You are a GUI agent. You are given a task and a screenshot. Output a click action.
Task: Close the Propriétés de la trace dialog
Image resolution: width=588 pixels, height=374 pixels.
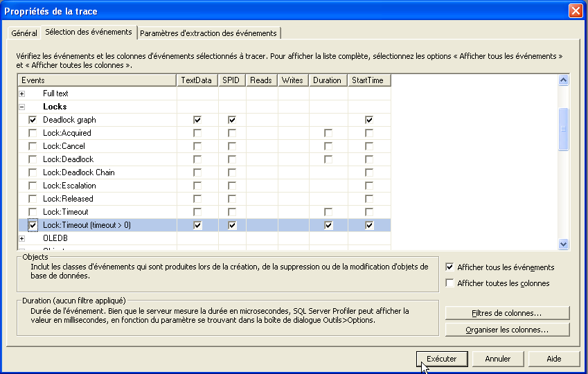(x=575, y=11)
